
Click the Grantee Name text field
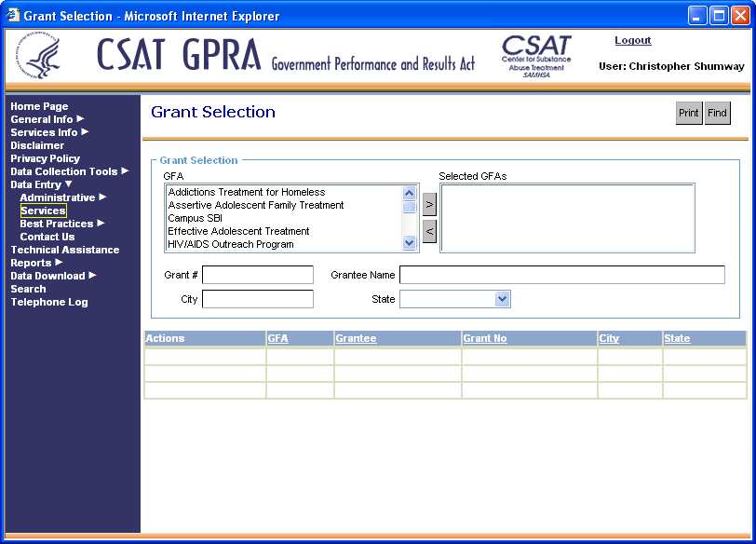coord(561,275)
